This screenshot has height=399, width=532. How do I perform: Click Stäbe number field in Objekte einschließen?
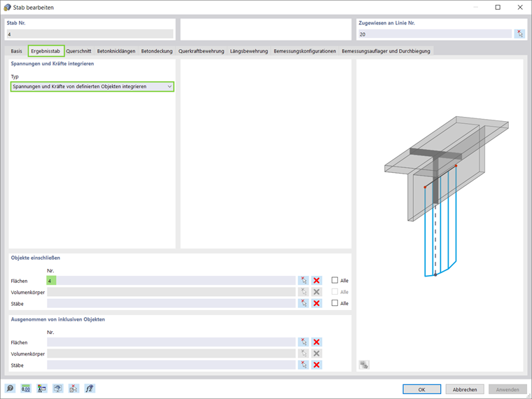pyautogui.click(x=171, y=303)
